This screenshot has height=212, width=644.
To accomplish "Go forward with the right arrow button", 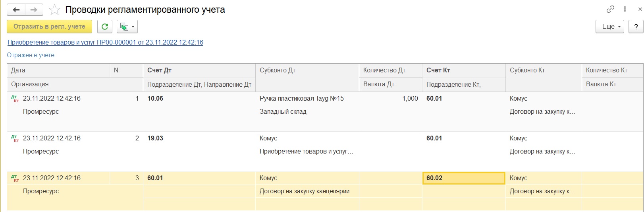I will click(34, 10).
